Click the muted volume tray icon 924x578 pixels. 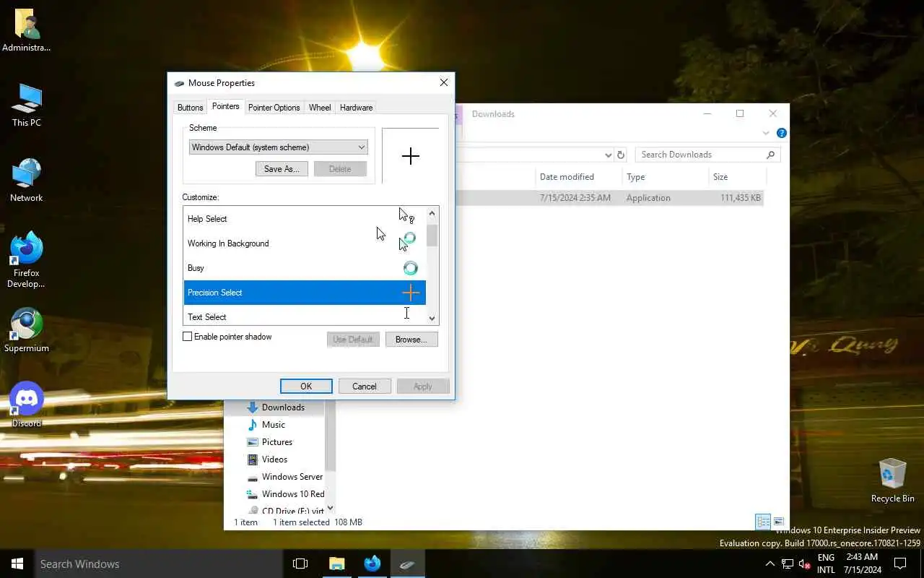[804, 564]
